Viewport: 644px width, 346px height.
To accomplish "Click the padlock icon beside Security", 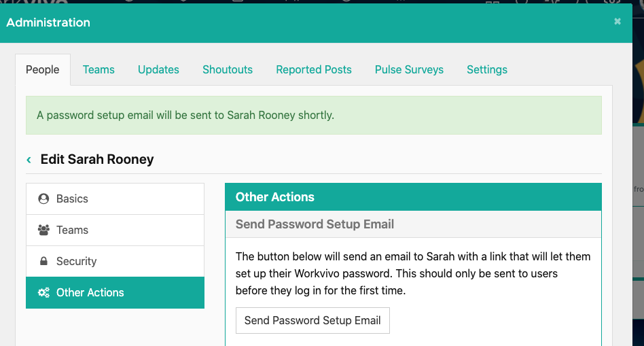I will [x=43, y=261].
